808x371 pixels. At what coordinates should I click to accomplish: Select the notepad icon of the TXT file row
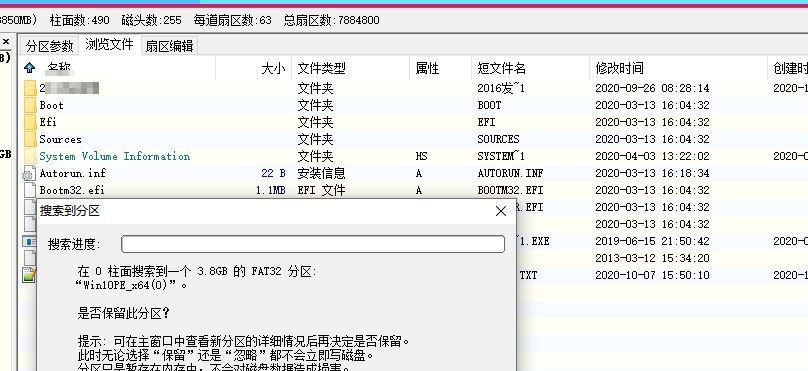tap(29, 275)
